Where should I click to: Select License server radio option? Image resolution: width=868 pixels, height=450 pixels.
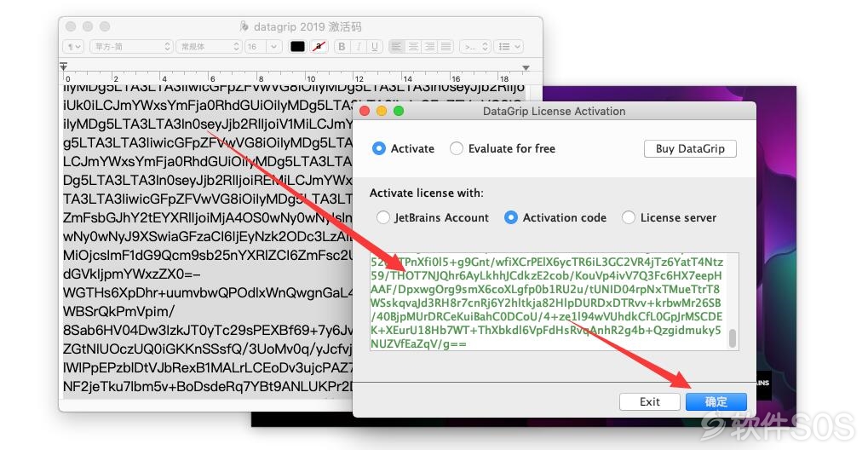(629, 218)
